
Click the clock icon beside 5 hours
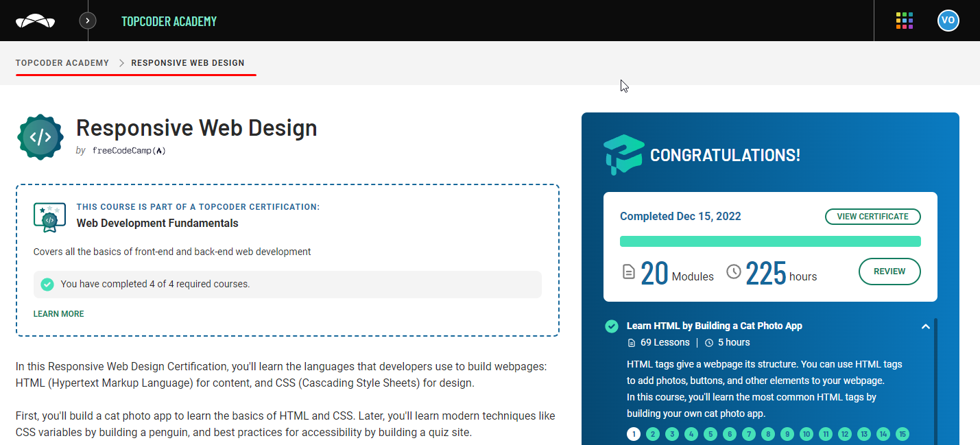coord(710,343)
